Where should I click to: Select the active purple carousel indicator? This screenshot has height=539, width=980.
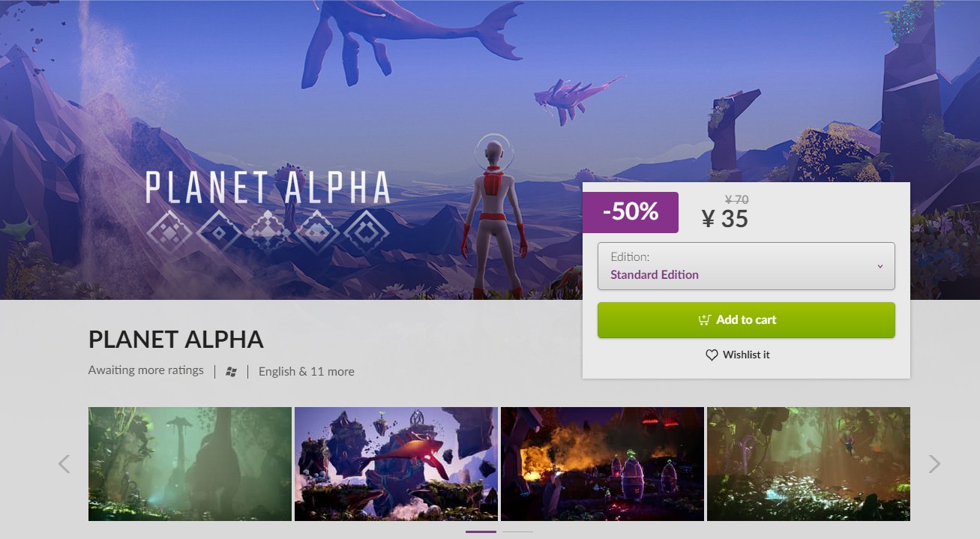480,531
